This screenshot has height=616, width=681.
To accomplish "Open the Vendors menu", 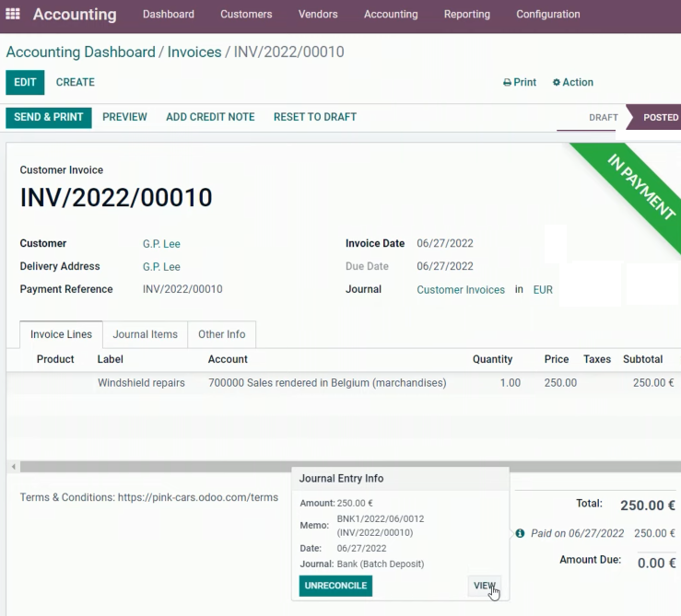I will 318,14.
